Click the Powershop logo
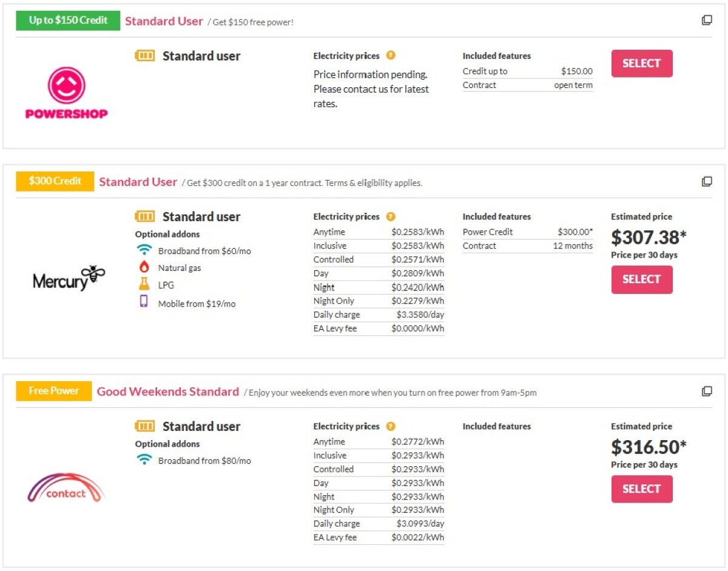This screenshot has height=571, width=728. [x=65, y=94]
